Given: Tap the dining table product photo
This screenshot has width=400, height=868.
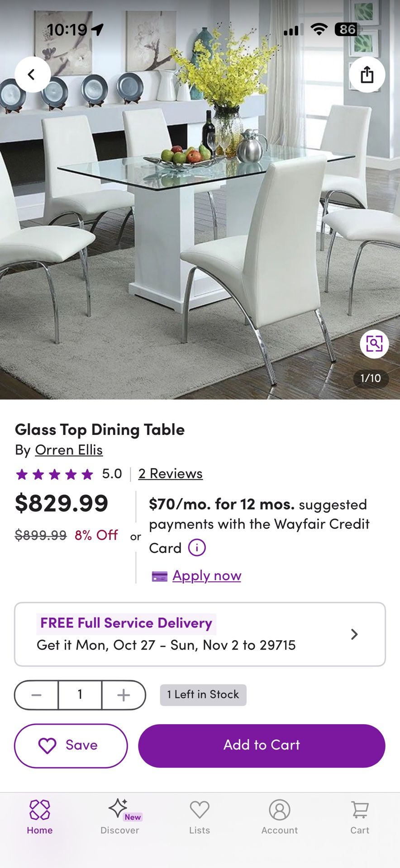Looking at the screenshot, I should pos(200,226).
